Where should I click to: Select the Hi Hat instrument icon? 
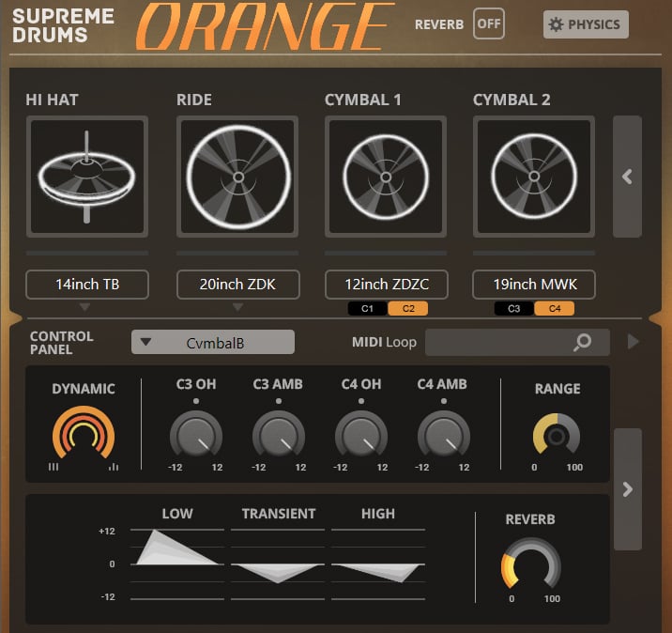click(x=86, y=177)
